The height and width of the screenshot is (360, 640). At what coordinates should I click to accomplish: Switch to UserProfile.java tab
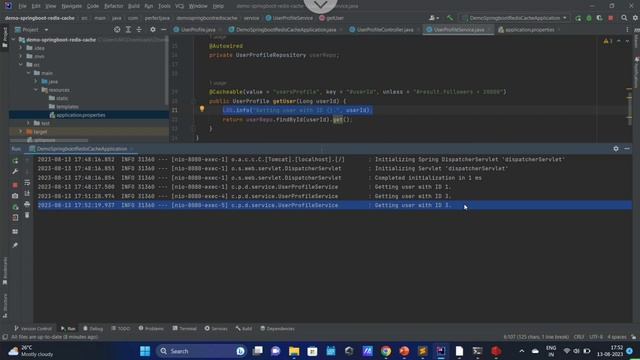tap(198, 30)
